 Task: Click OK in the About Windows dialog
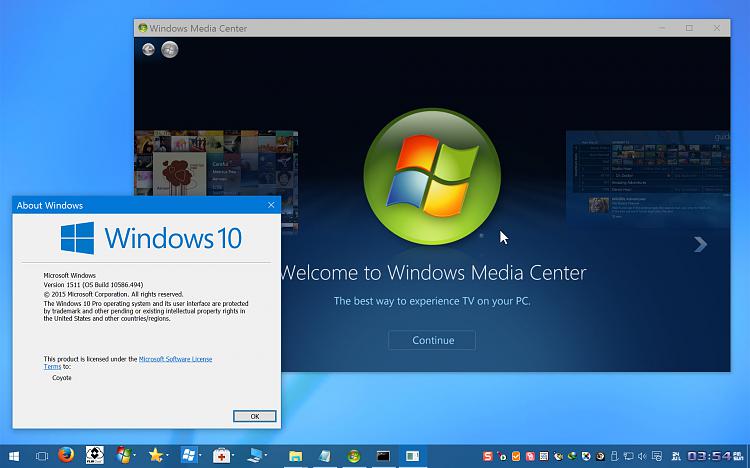[254, 416]
